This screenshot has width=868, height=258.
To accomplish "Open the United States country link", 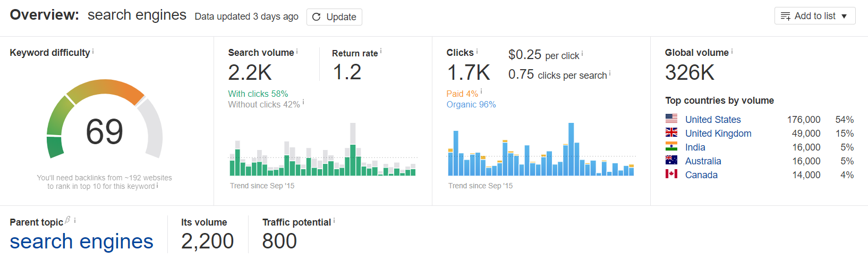I will coord(713,120).
